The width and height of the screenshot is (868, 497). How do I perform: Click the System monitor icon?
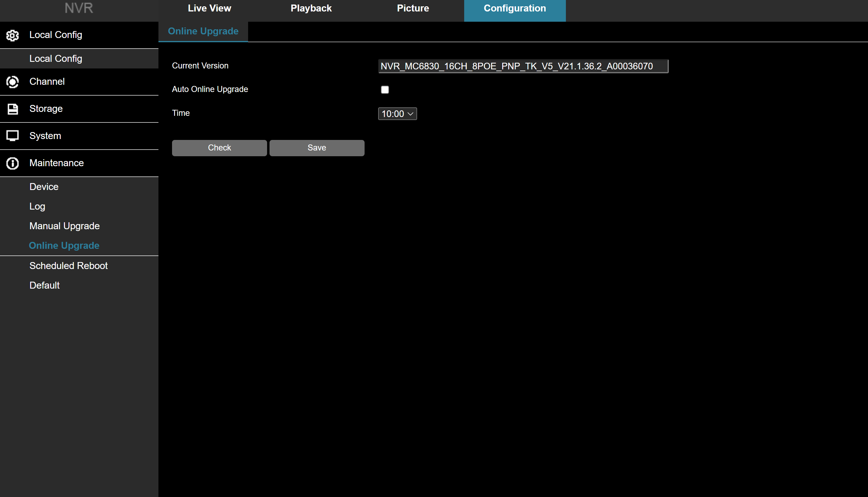pyautogui.click(x=13, y=136)
